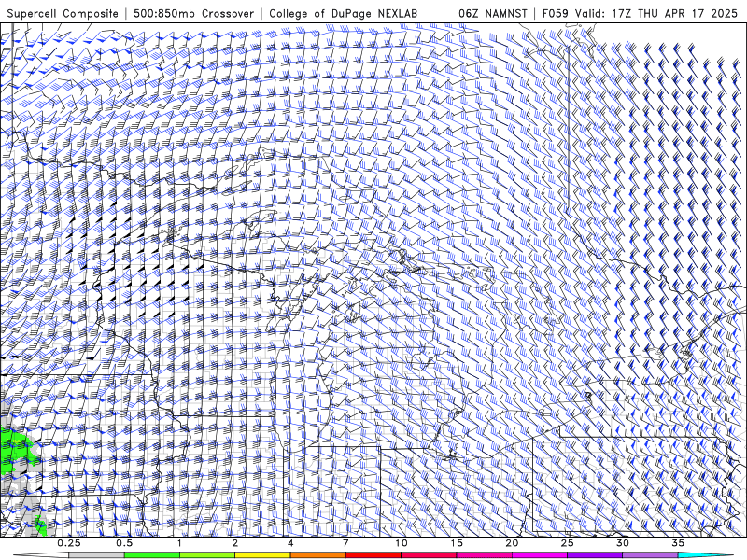Click the '7' color scale label
The height and width of the screenshot is (560, 747).
345,543
